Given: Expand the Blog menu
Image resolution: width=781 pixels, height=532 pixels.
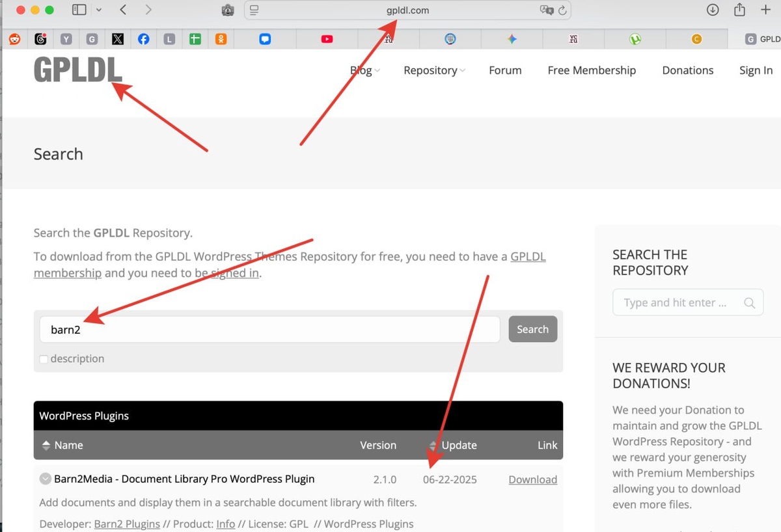Looking at the screenshot, I should pos(364,70).
